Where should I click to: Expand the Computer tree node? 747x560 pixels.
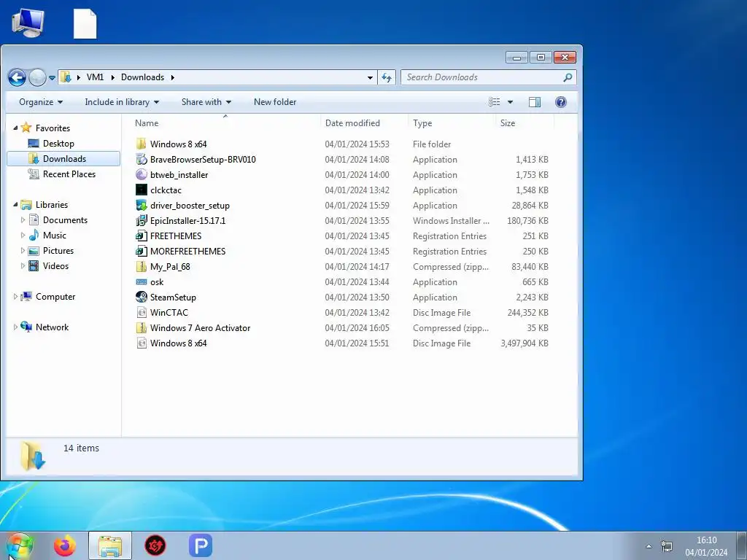[x=15, y=297]
